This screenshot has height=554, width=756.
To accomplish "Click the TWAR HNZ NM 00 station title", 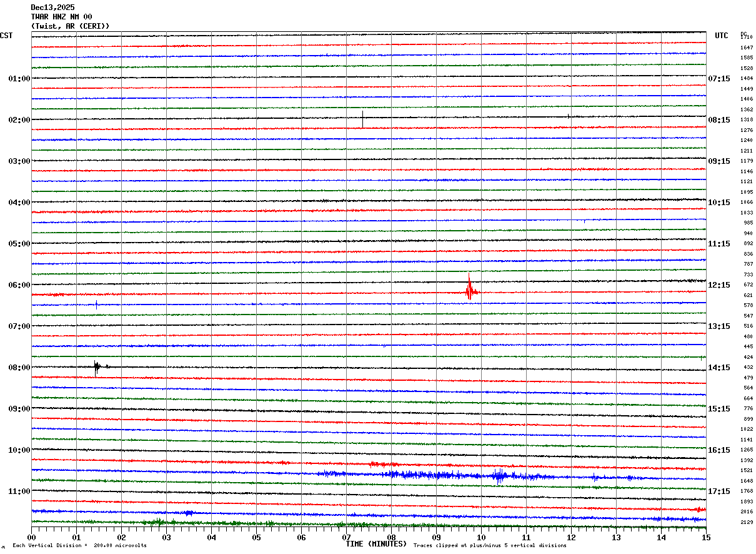I will pos(61,17).
